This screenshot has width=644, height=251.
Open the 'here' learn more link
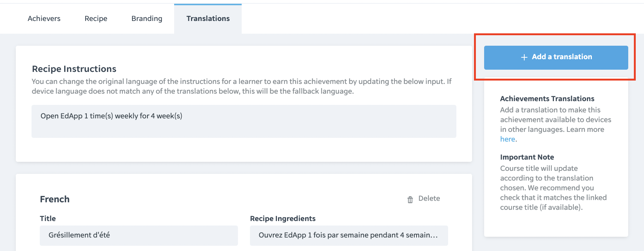click(507, 139)
